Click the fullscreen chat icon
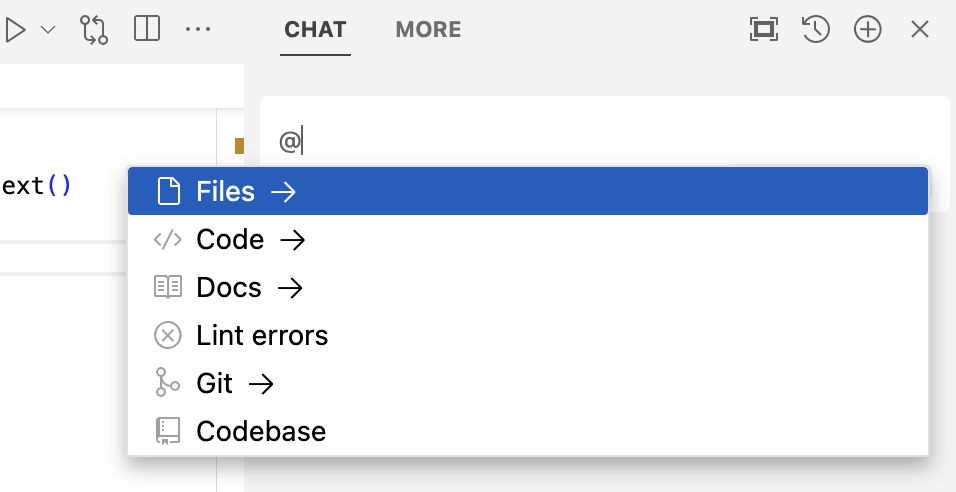956x492 pixels. tap(764, 30)
